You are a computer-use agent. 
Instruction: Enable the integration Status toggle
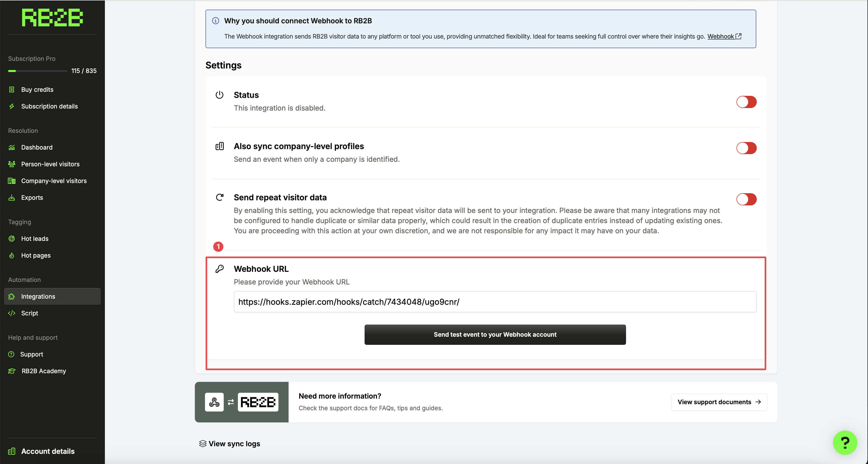pyautogui.click(x=746, y=102)
